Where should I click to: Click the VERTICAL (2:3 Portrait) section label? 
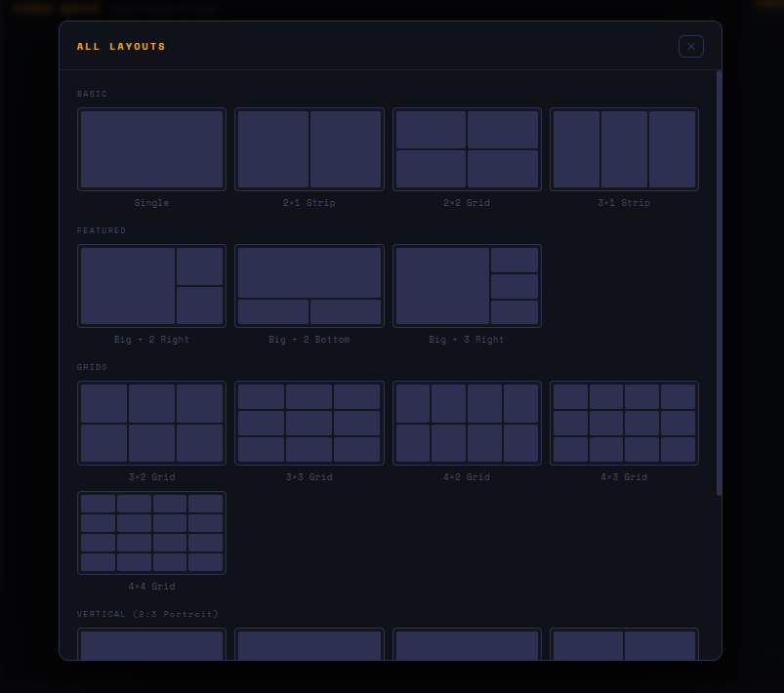coord(146,614)
